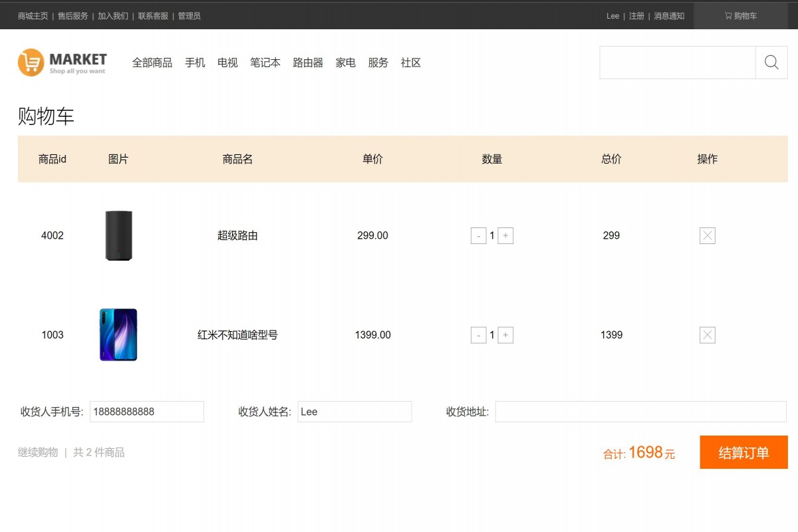Select the 手机 category

(x=195, y=63)
